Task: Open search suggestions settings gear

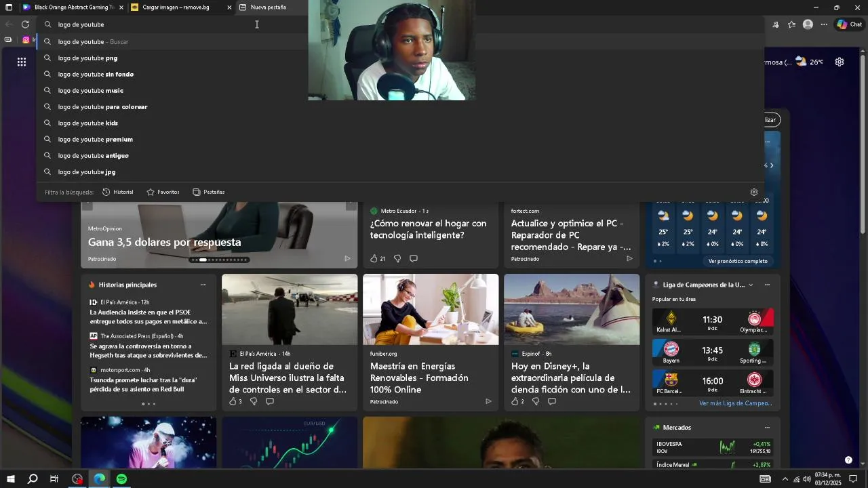Action: (x=754, y=192)
